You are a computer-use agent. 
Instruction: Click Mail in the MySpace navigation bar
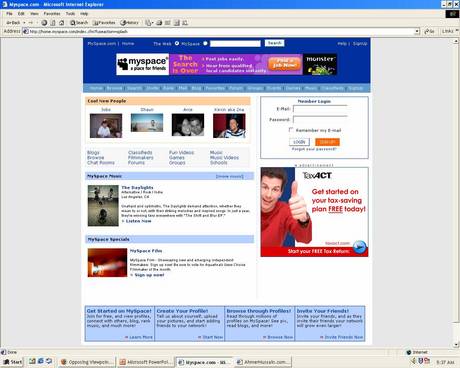click(183, 88)
